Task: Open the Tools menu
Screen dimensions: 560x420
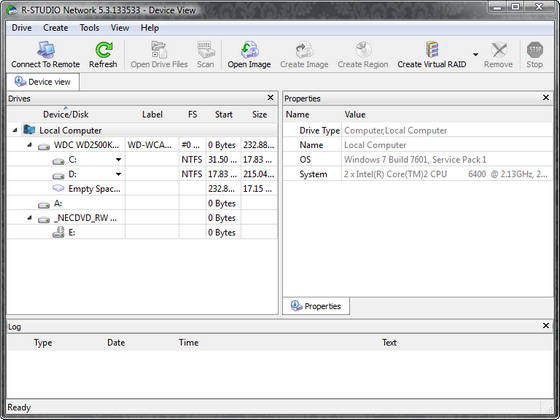Action: point(89,28)
